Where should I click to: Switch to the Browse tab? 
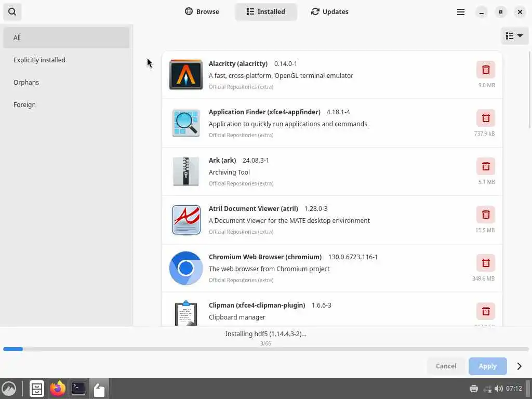202,11
